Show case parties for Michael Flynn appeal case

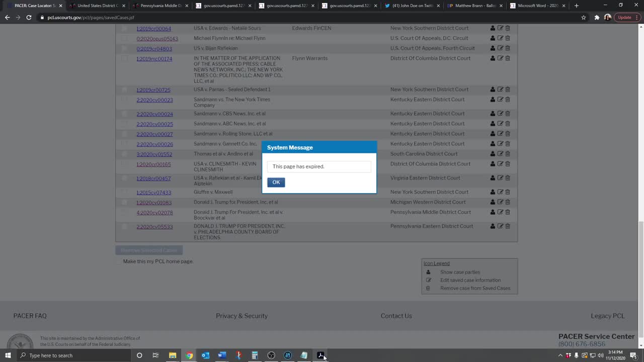coord(493,38)
